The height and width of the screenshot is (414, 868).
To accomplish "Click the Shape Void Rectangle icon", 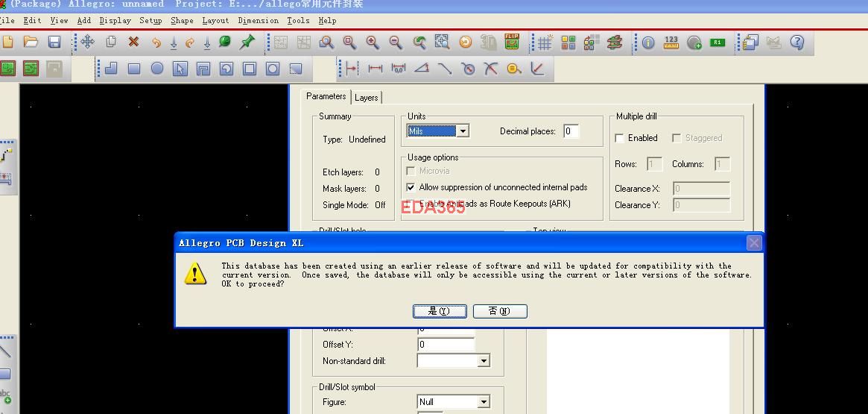I will (x=250, y=69).
